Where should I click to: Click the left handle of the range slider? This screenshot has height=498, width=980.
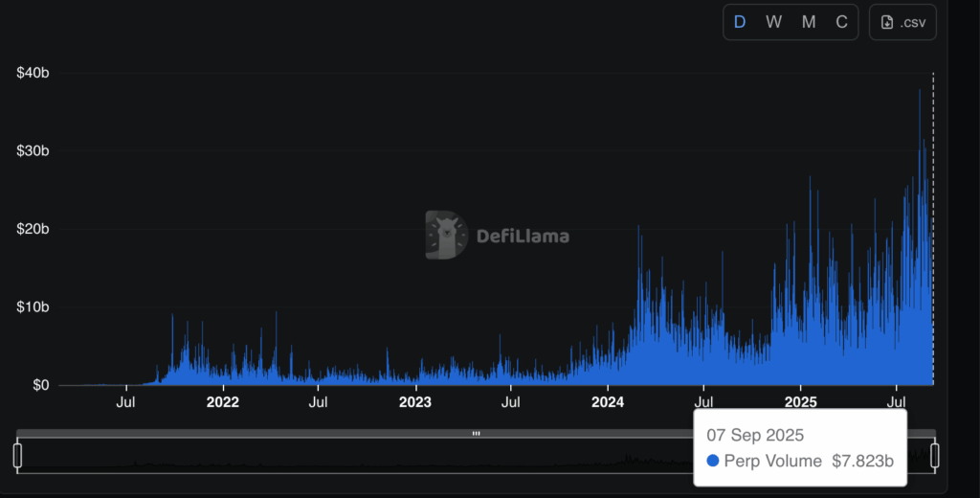click(17, 455)
